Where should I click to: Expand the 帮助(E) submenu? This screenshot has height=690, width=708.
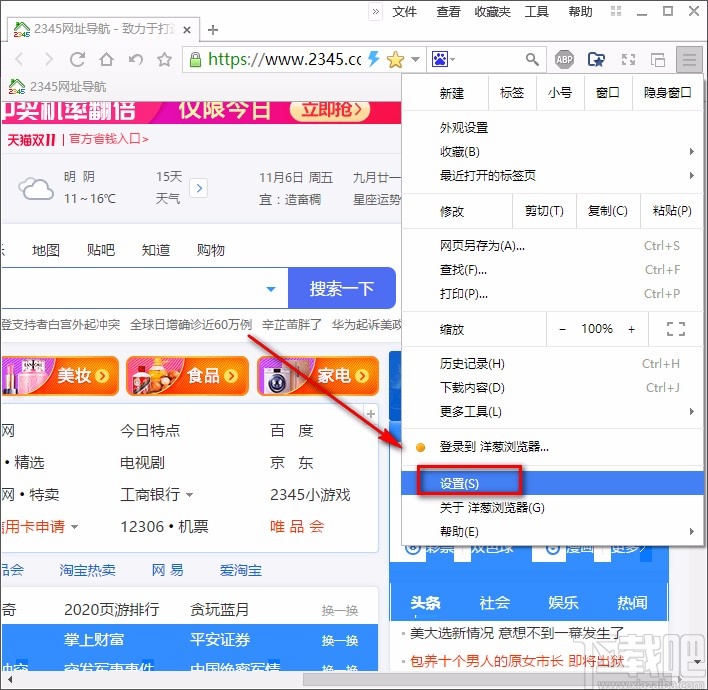(552, 531)
